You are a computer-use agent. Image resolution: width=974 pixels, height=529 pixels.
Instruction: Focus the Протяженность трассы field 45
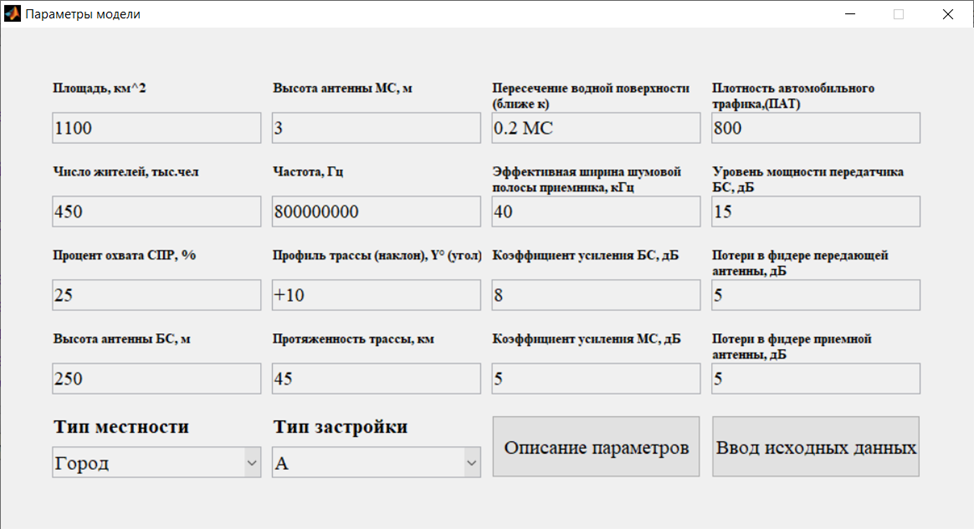point(376,379)
